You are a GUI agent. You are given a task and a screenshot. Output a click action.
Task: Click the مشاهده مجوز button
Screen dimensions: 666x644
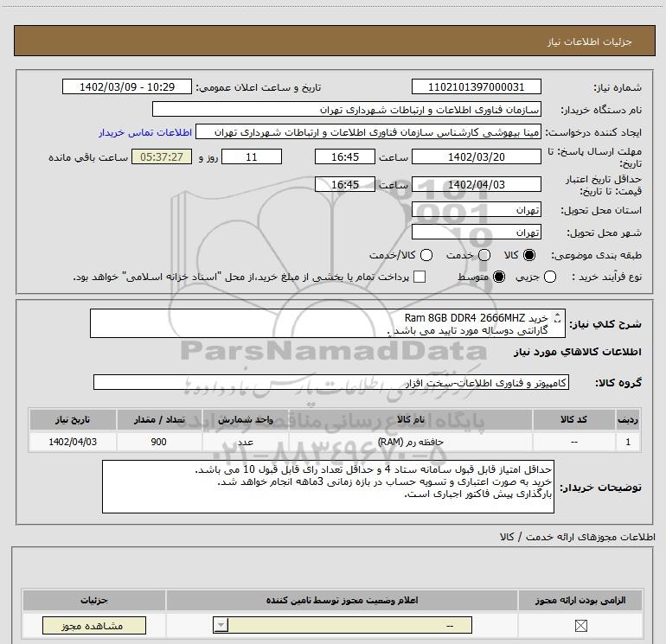[x=94, y=625]
